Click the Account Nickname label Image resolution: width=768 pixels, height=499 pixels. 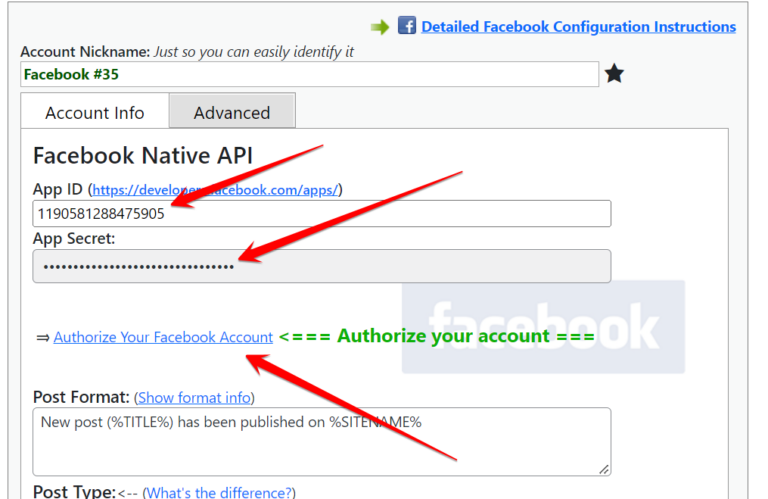pos(85,51)
